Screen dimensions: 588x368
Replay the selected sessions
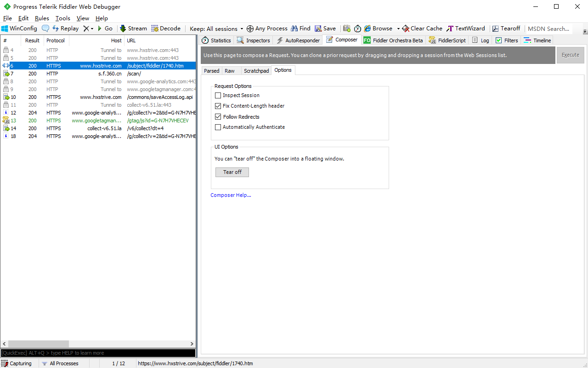(65, 29)
